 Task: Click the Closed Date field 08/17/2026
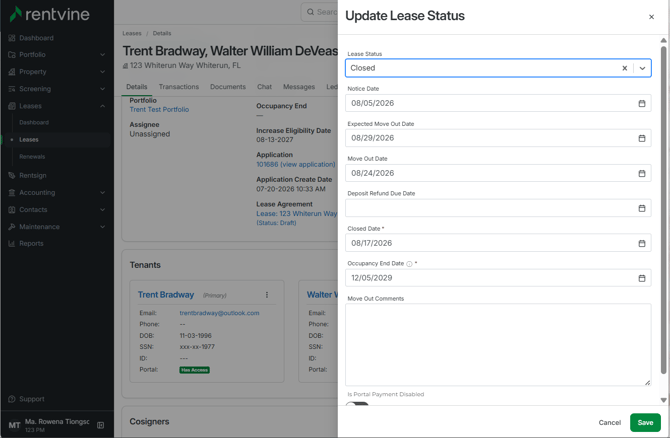[498, 244]
